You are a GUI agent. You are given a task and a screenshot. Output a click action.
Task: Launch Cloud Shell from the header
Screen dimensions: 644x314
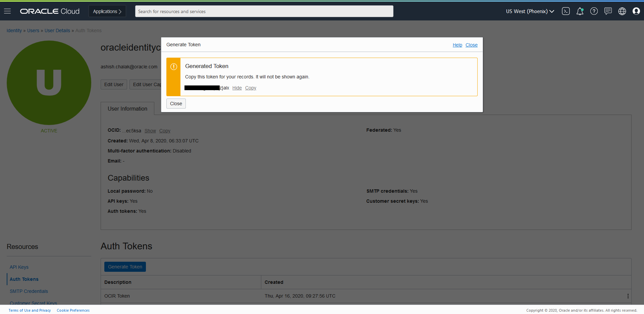click(x=566, y=11)
